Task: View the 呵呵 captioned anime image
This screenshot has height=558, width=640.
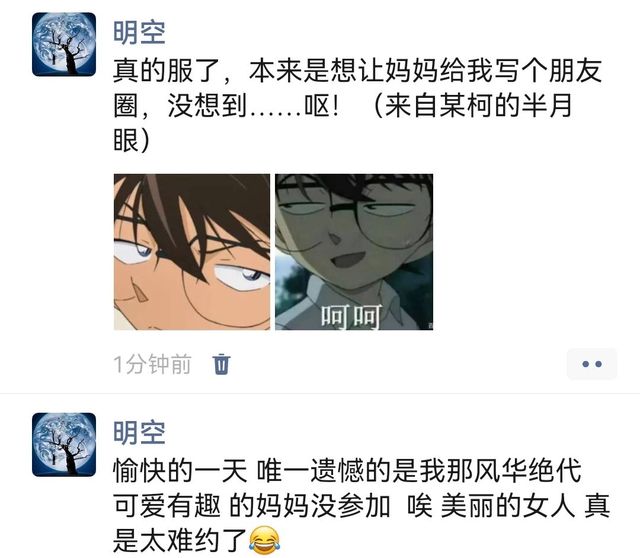Action: pyautogui.click(x=354, y=252)
